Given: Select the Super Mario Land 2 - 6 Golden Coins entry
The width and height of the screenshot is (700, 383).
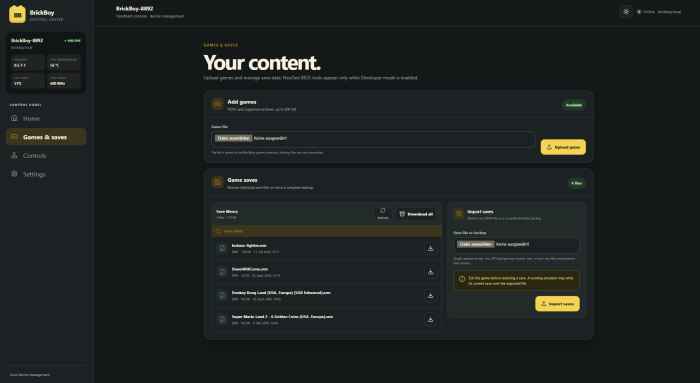Looking at the screenshot, I should coord(282,316).
